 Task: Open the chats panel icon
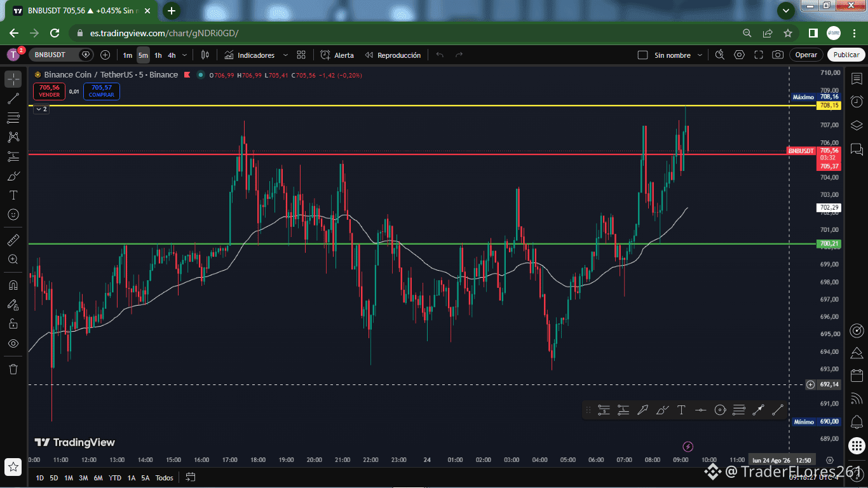point(857,149)
